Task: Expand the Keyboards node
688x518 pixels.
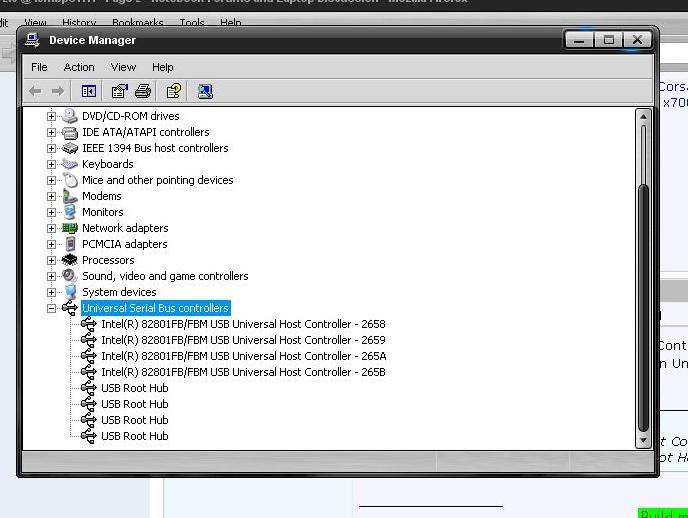Action: point(51,164)
